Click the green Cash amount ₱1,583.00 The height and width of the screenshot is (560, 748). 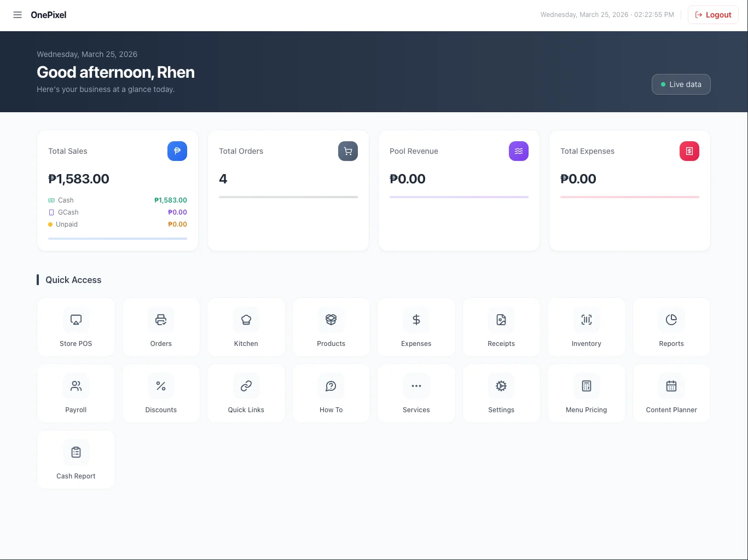171,200
